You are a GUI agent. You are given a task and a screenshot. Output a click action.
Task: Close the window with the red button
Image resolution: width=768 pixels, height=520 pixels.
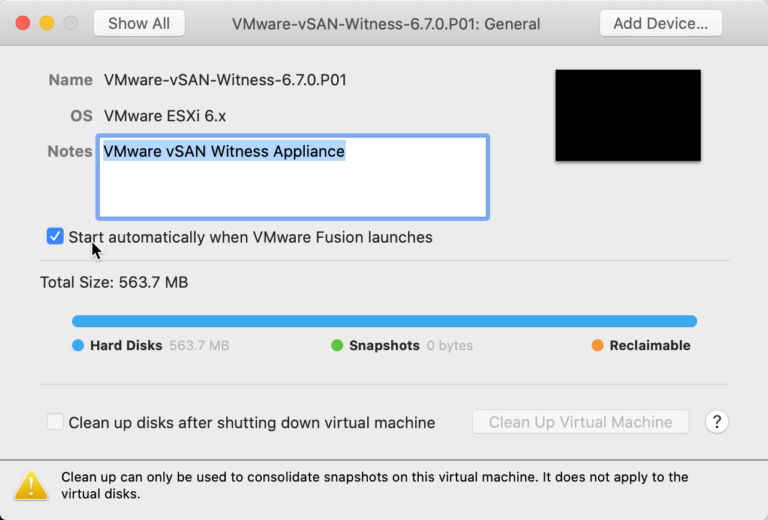pos(22,23)
